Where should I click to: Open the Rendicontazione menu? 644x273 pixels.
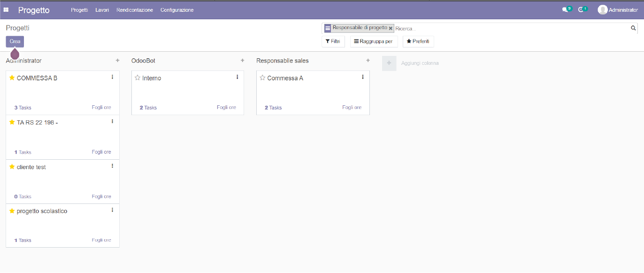135,10
